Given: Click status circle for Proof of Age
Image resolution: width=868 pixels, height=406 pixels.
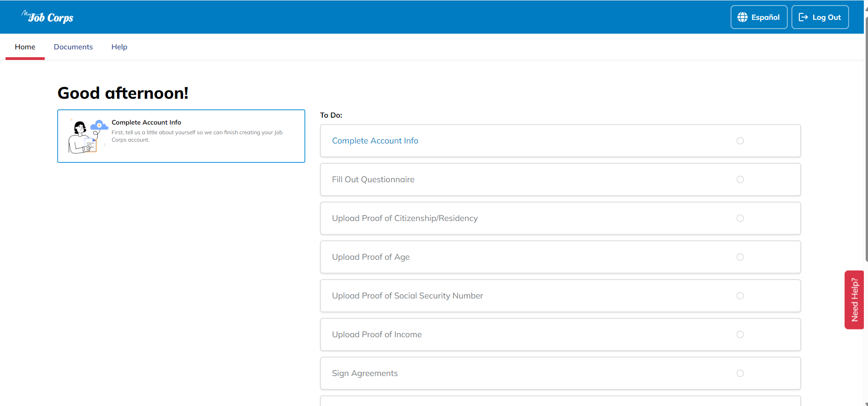Looking at the screenshot, I should 740,257.
